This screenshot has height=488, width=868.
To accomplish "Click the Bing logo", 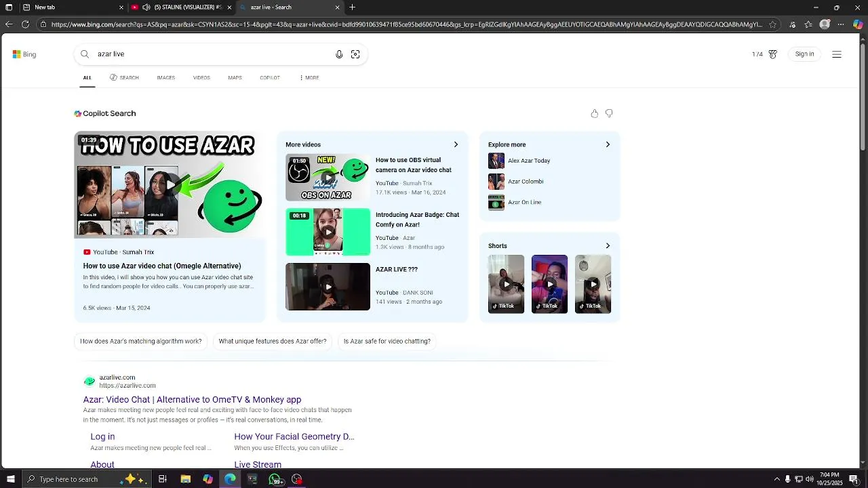I will (24, 54).
